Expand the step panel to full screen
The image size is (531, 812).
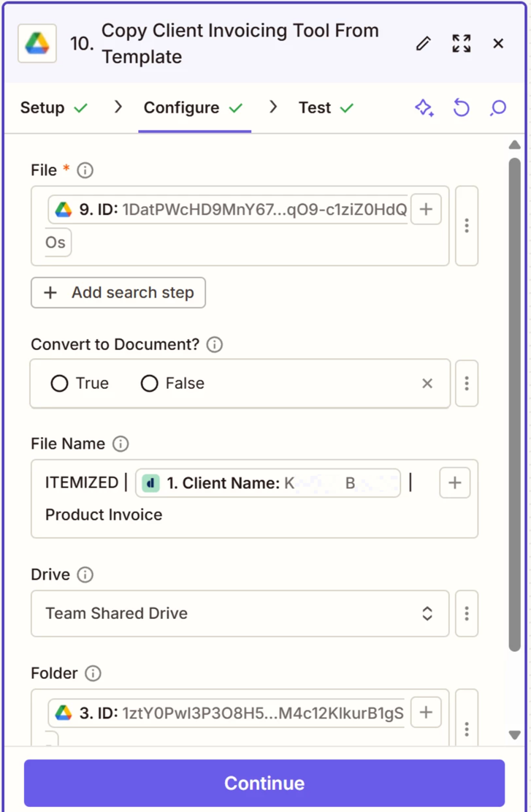461,44
